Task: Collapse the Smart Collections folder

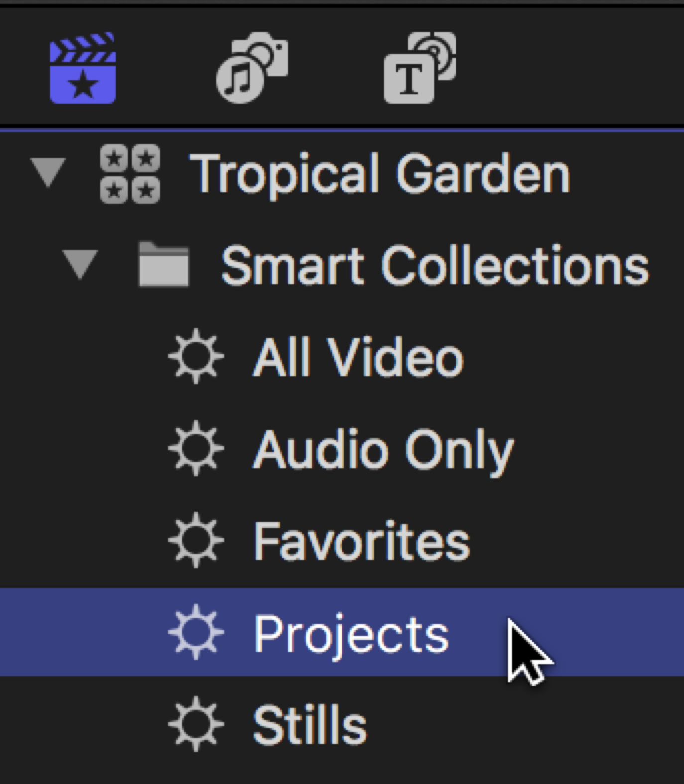Action: point(80,264)
